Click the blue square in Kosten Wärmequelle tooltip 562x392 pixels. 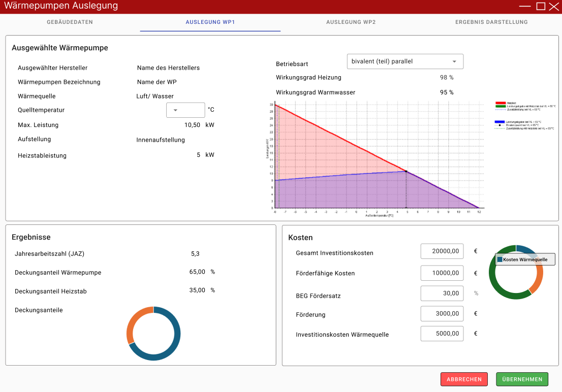click(500, 259)
